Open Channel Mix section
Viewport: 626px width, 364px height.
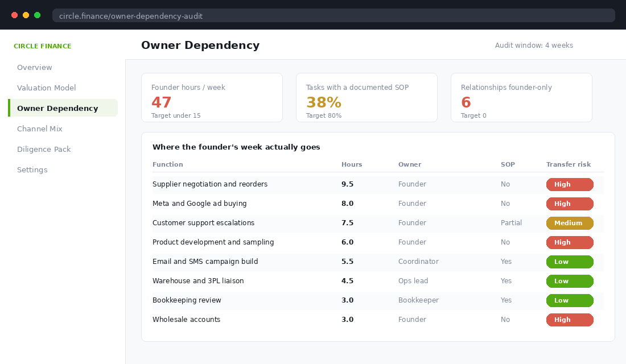(x=39, y=129)
